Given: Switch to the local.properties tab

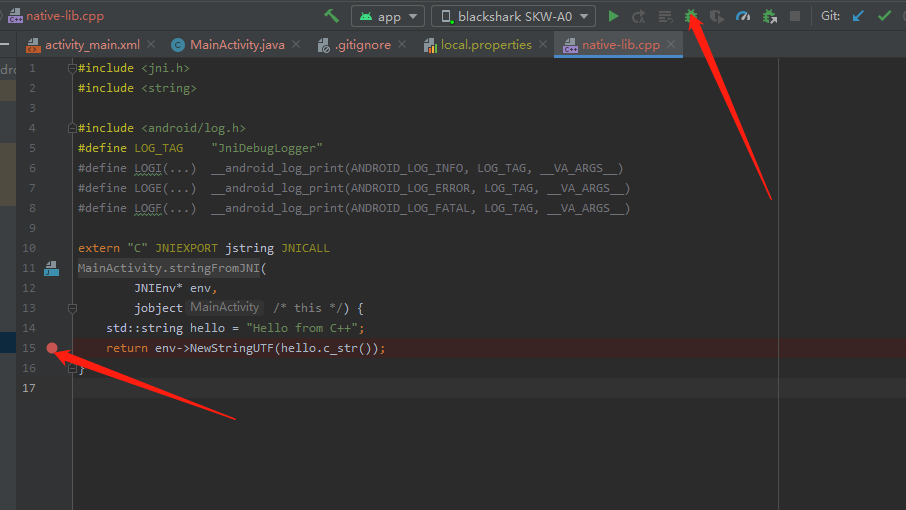Looking at the screenshot, I should 486,45.
